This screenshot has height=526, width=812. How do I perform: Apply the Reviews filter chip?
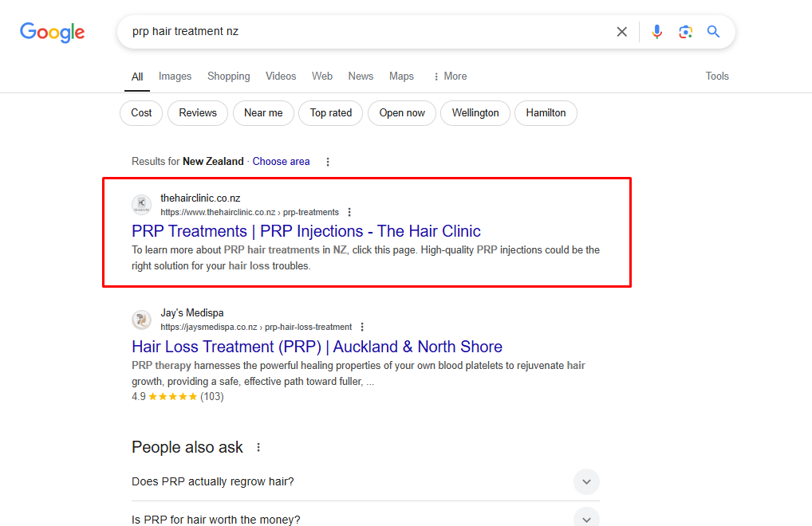click(198, 112)
